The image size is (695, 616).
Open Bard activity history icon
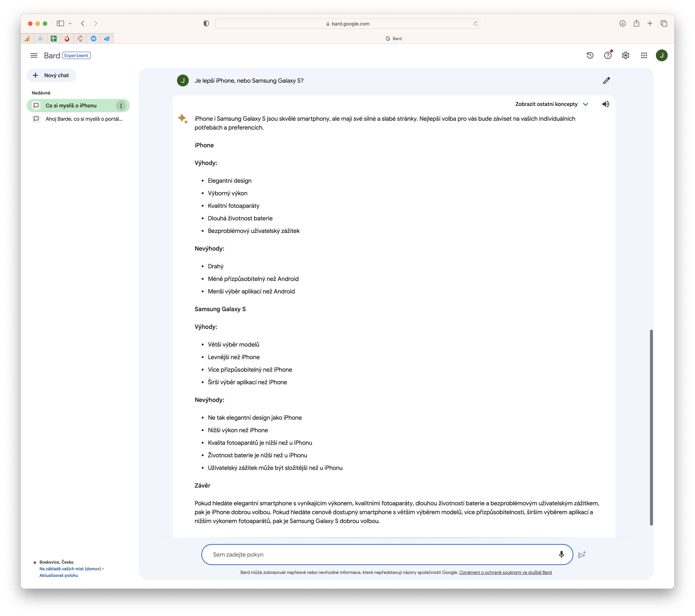[590, 55]
